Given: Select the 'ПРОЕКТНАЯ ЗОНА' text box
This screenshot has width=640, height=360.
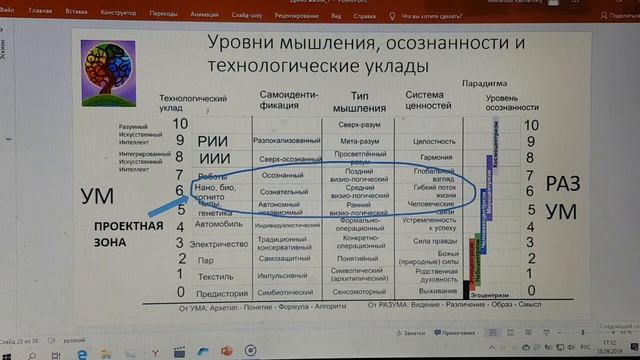Looking at the screenshot, I should click(129, 234).
